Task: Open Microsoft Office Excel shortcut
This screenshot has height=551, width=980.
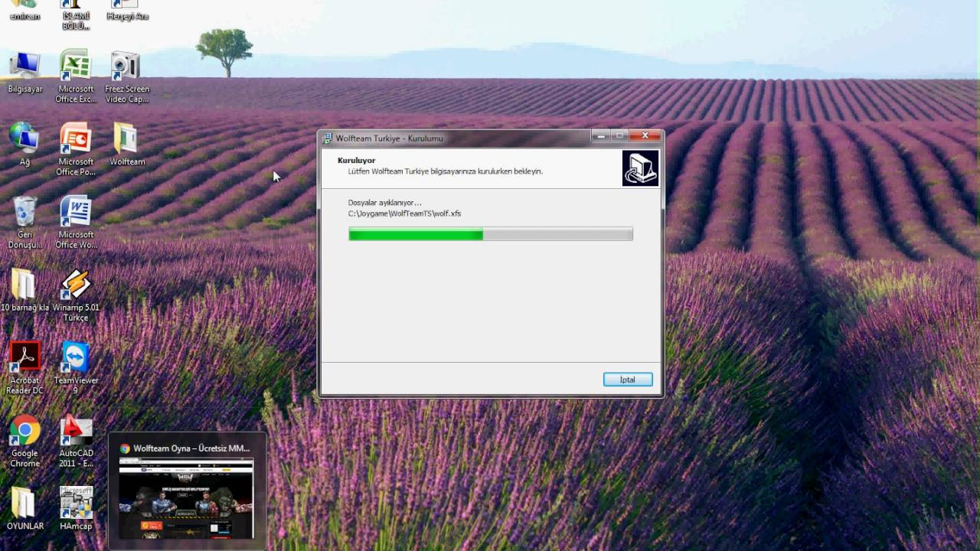Action: point(76,77)
